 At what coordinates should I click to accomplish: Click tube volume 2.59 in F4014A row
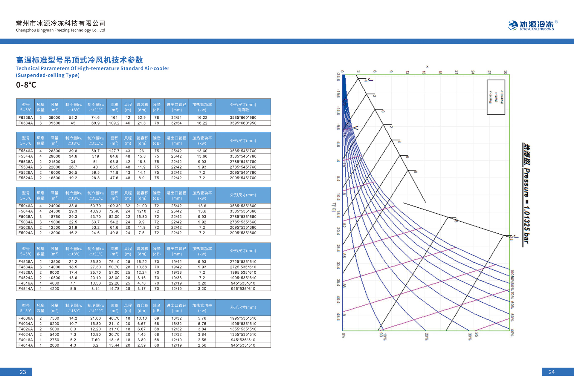(142, 345)
